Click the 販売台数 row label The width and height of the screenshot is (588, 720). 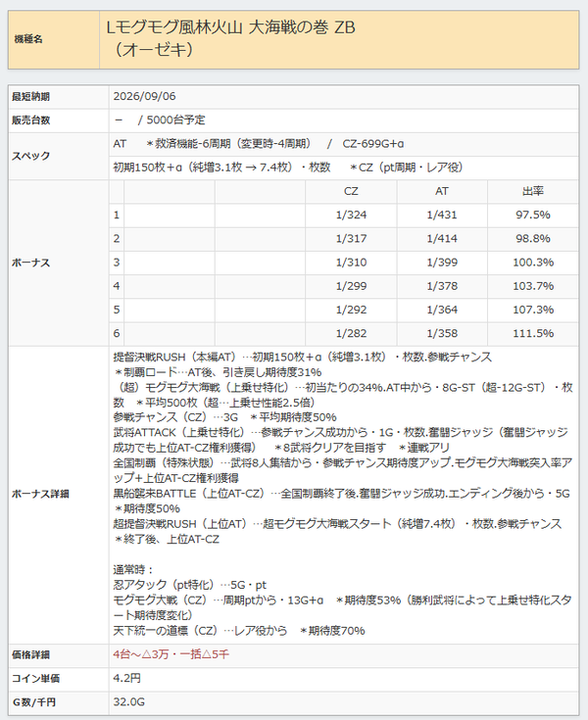point(30,120)
